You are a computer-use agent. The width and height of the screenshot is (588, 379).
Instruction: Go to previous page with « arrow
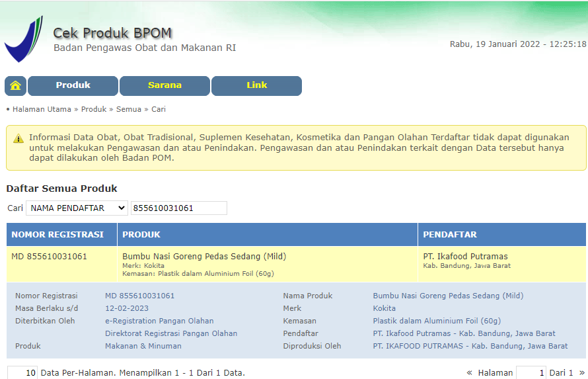pyautogui.click(x=469, y=372)
